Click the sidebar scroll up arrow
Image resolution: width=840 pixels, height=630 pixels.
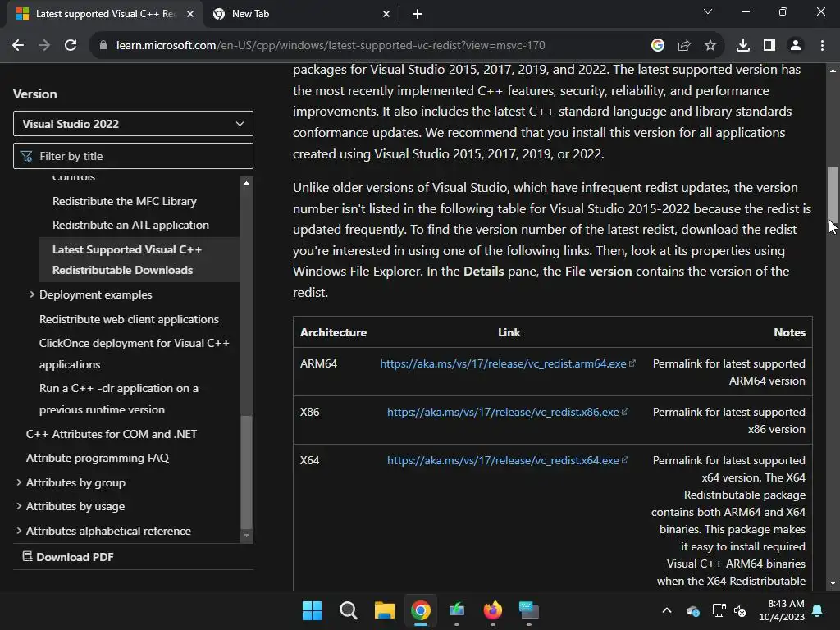(x=246, y=183)
